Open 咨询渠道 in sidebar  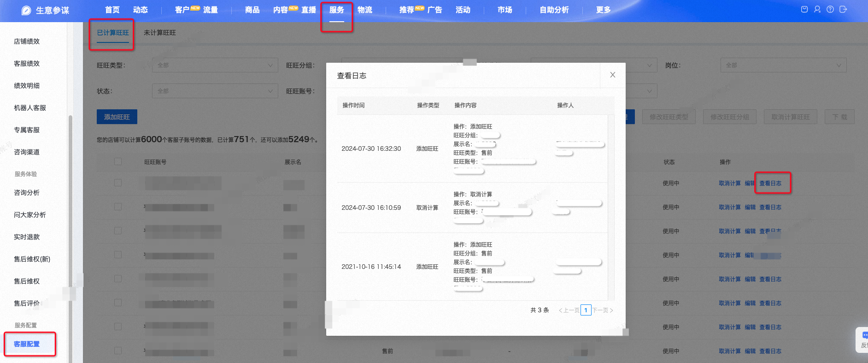coord(27,152)
